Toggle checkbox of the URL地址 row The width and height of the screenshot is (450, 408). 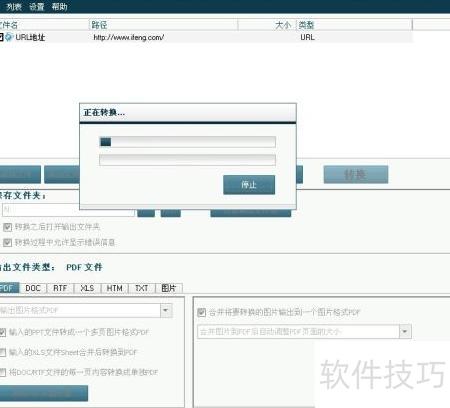coord(1,37)
